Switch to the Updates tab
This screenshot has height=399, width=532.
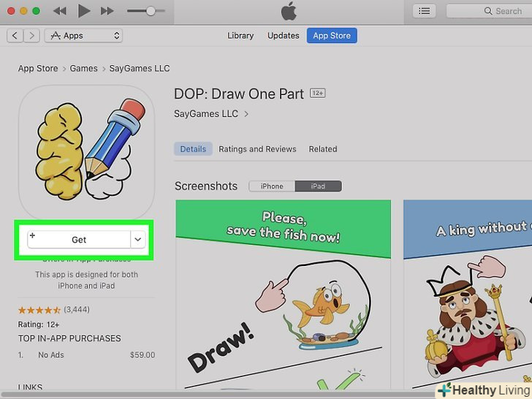[284, 36]
